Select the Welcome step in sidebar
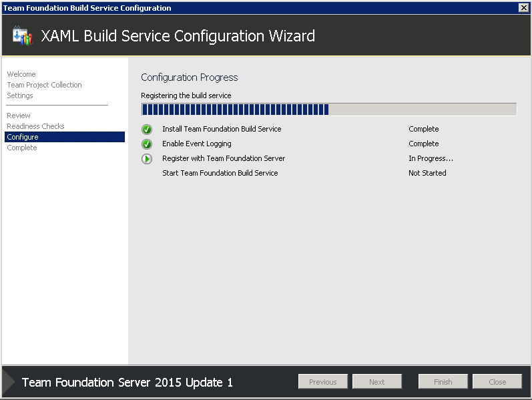The height and width of the screenshot is (400, 532). tap(21, 74)
